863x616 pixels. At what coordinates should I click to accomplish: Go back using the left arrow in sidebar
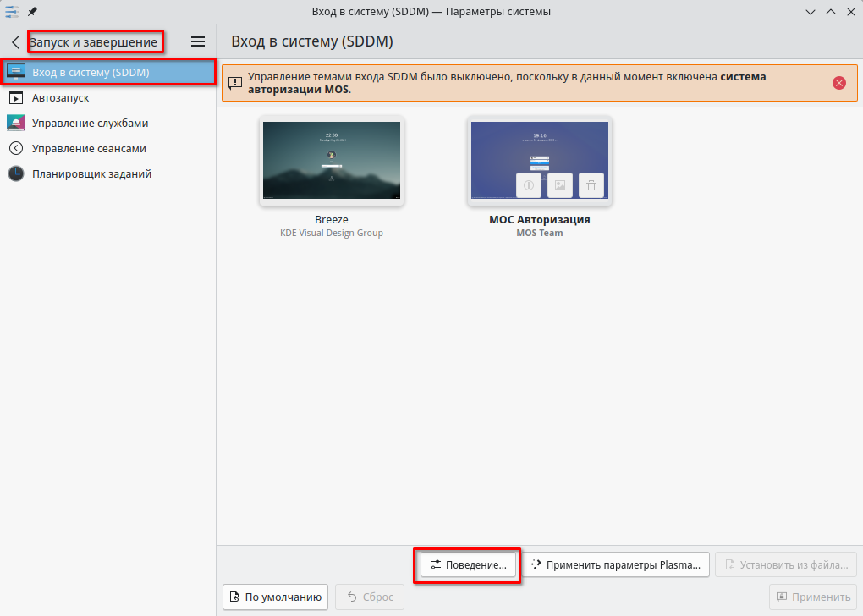tap(15, 41)
